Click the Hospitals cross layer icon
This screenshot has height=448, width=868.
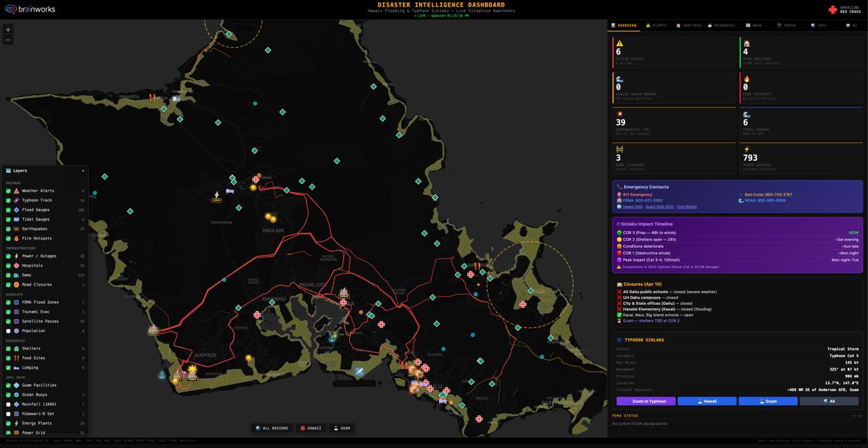click(16, 266)
